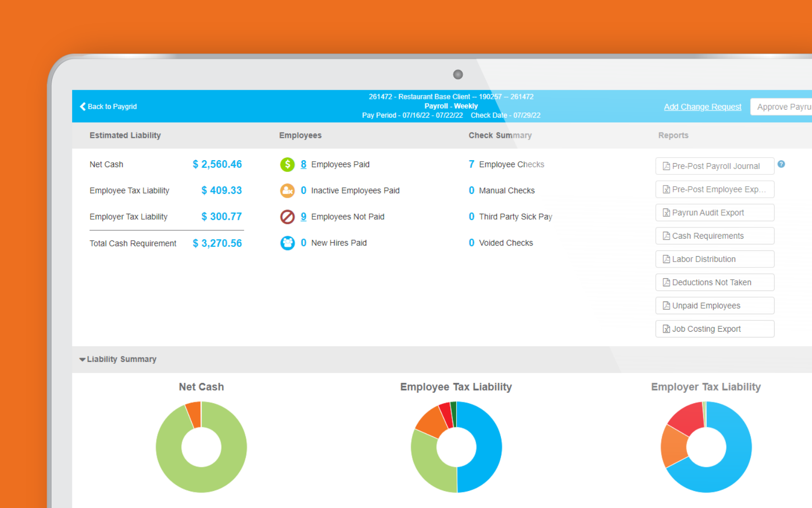Click the Estimated Liability heading
812x508 pixels.
click(x=125, y=135)
